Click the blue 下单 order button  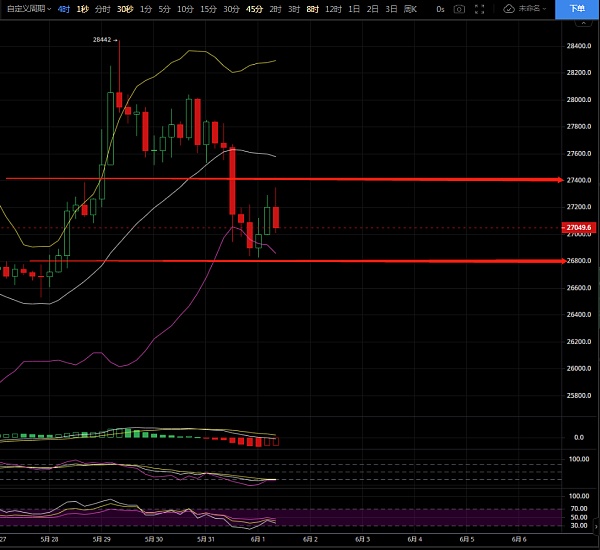(x=577, y=9)
